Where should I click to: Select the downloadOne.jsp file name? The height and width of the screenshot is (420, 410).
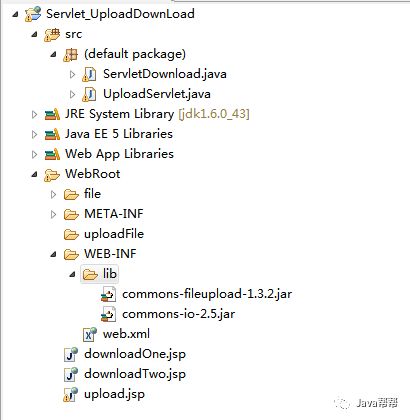click(135, 354)
